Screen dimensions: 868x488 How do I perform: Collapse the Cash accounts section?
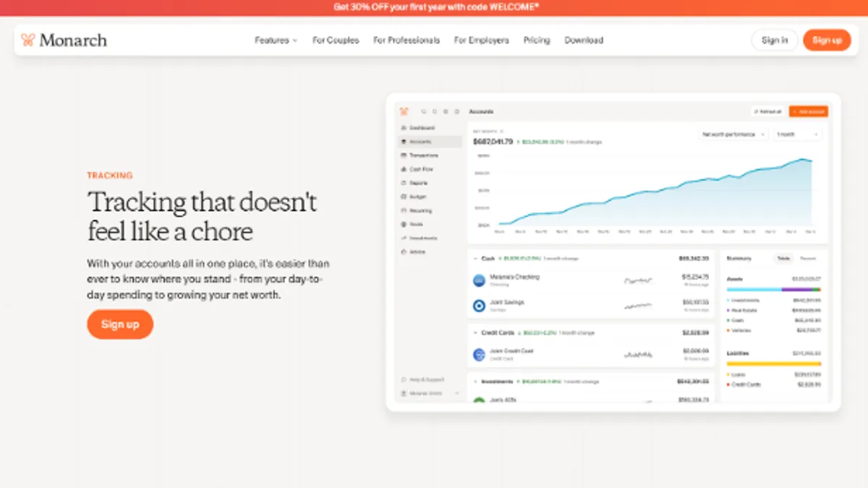tap(475, 258)
